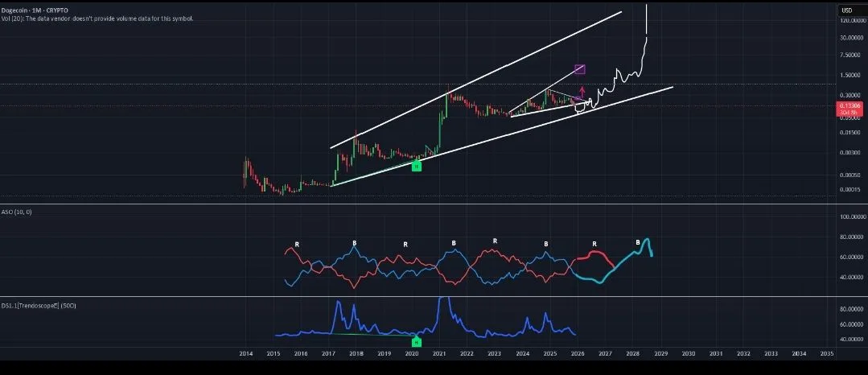Open the USD currency selector
The image size is (868, 375).
(x=846, y=10)
